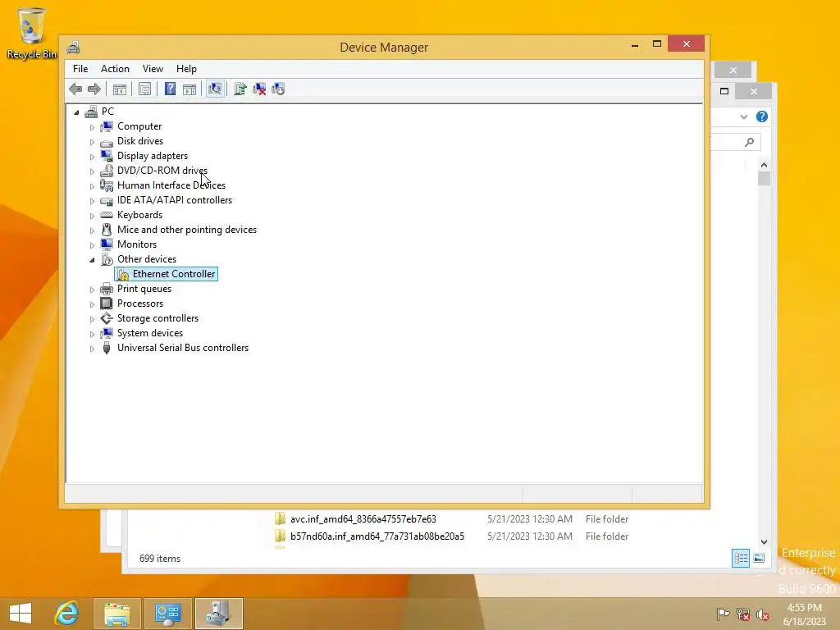Select b57nd60a.inf_amd64 folder in Explorer window
The width and height of the screenshot is (840, 630).
tap(377, 536)
